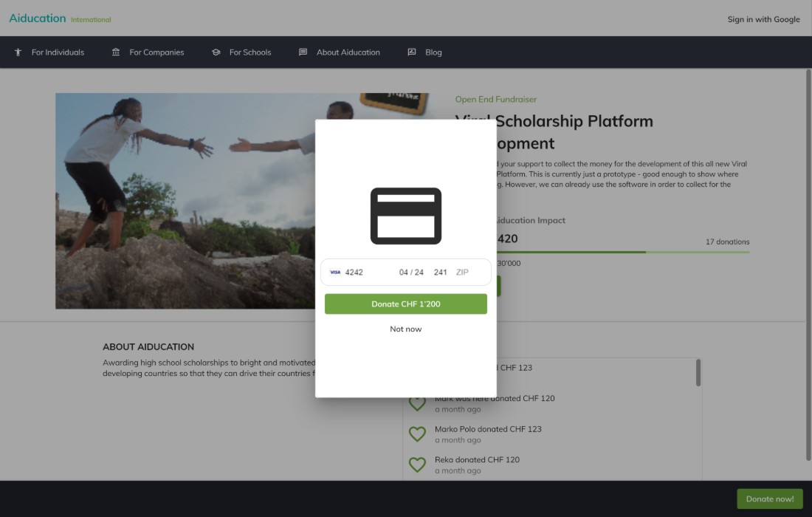Click the fundraiser progress bar

[x=623, y=253]
